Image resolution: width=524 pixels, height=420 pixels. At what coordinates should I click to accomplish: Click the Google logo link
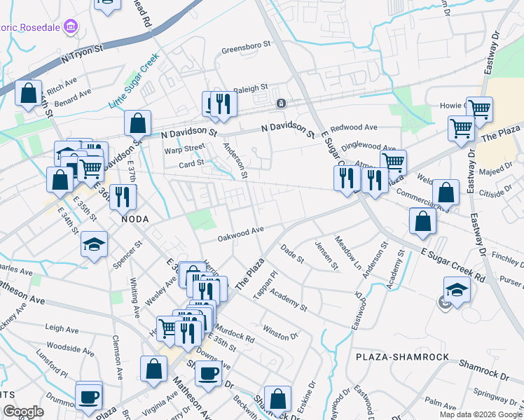coord(23,412)
